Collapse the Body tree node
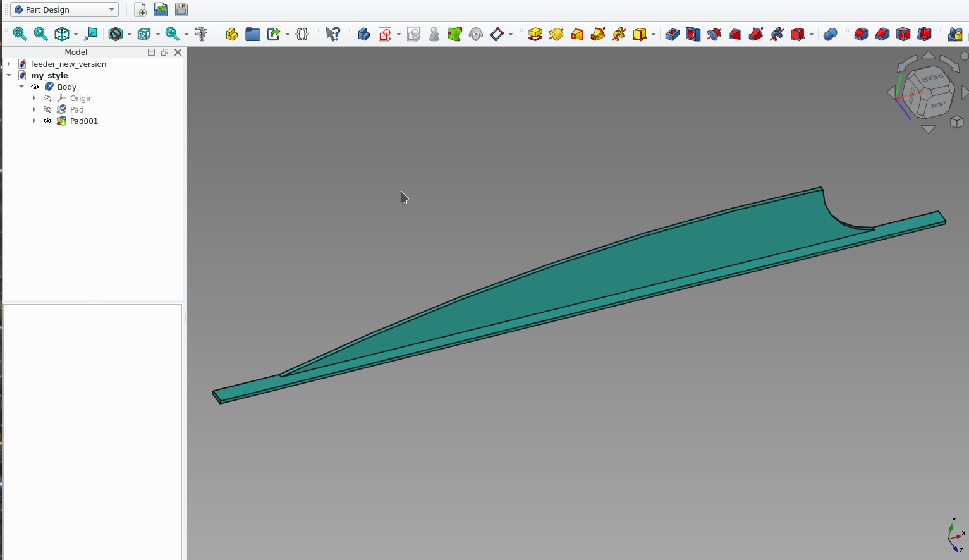 click(21, 87)
